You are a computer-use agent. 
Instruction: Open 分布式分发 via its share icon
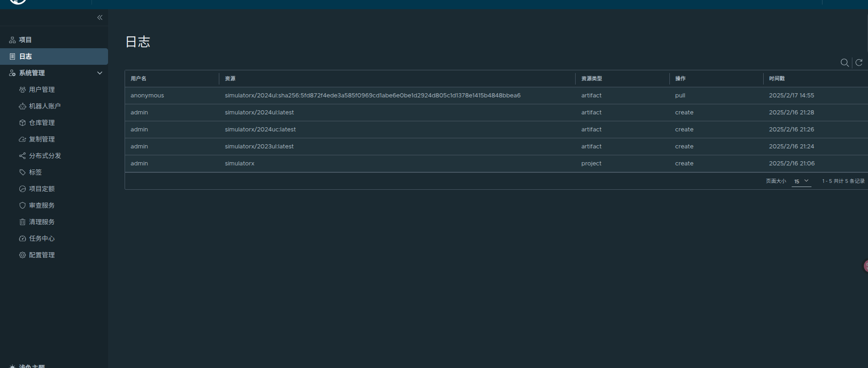pyautogui.click(x=23, y=156)
